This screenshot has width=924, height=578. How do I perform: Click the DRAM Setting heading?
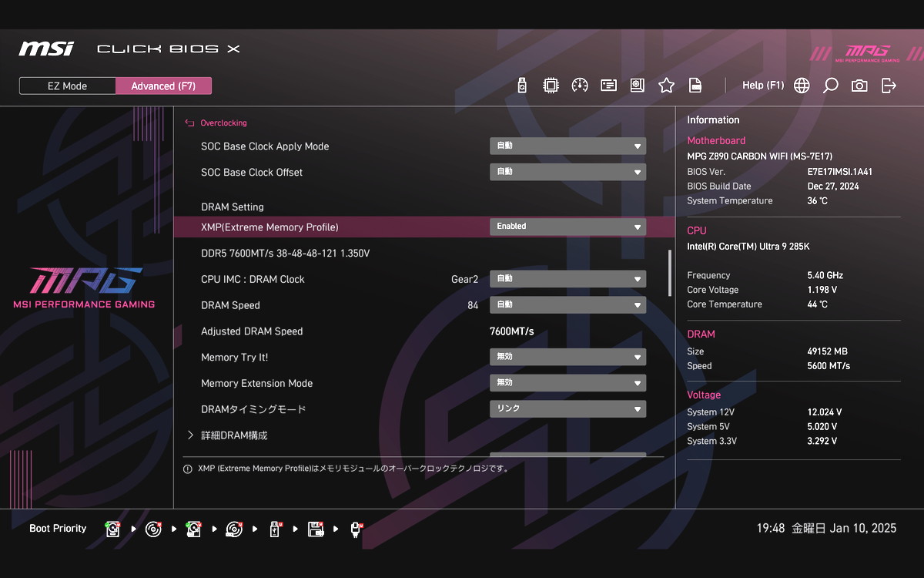click(233, 207)
